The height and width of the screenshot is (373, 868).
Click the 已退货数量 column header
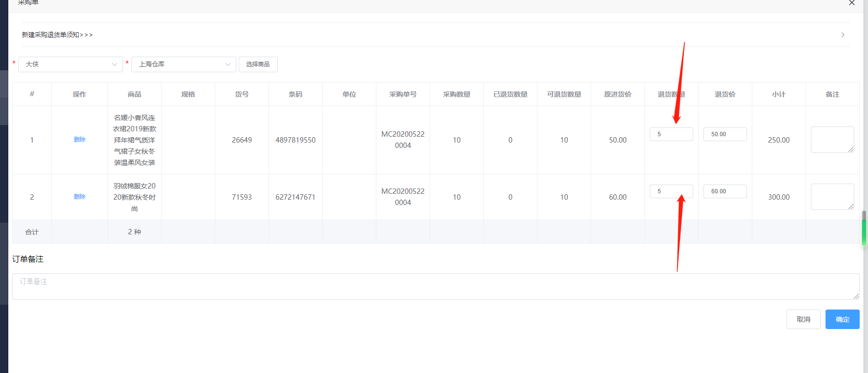click(510, 94)
